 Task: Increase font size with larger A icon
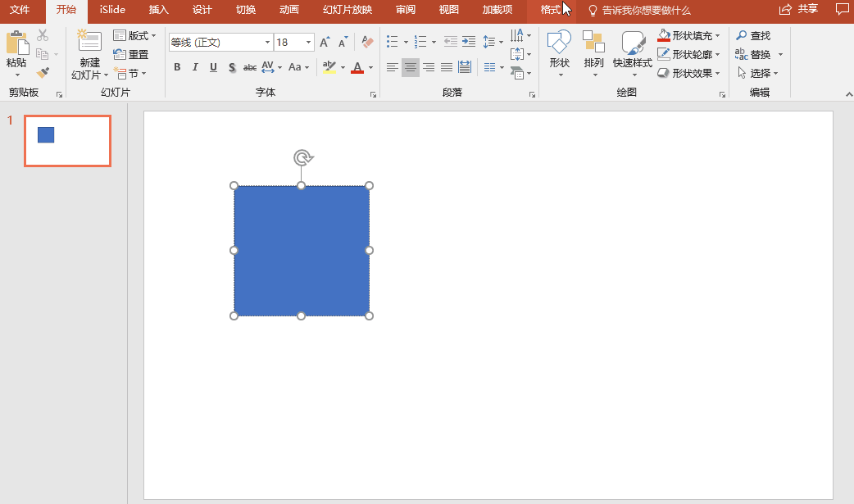point(325,42)
